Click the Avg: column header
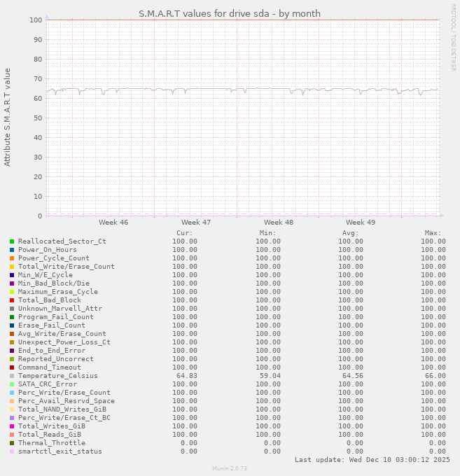Viewport: 460px width, 476px height. click(x=350, y=233)
